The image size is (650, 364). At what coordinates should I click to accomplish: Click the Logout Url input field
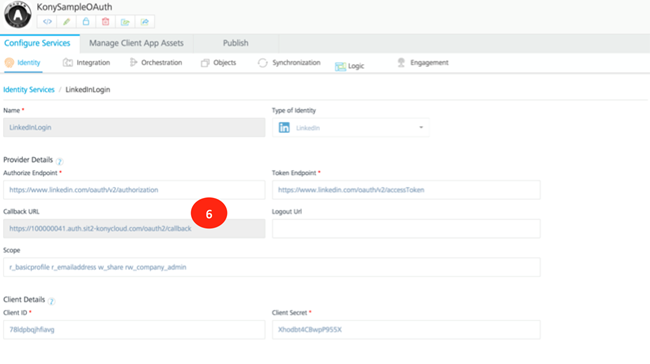coord(406,228)
